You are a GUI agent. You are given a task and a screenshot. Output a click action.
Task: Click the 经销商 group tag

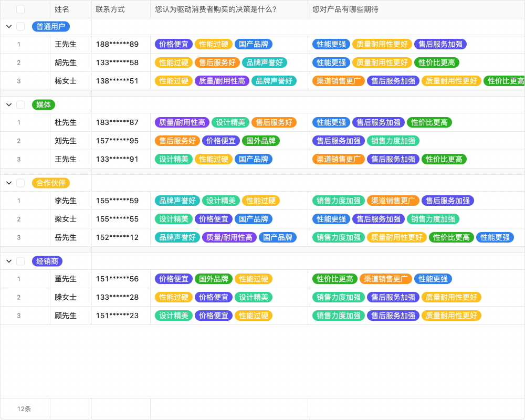(x=47, y=260)
